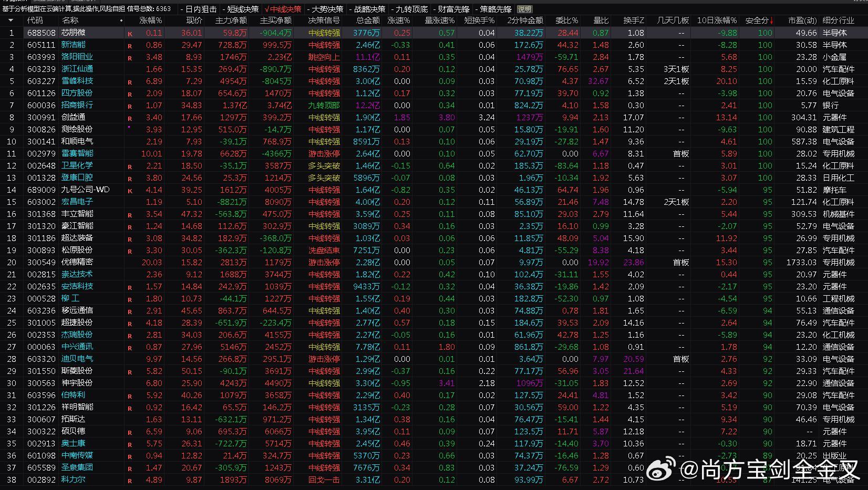This screenshot has height=490, width=868.
Task: Click the 回戈一击 signal cell
Action: [324, 479]
